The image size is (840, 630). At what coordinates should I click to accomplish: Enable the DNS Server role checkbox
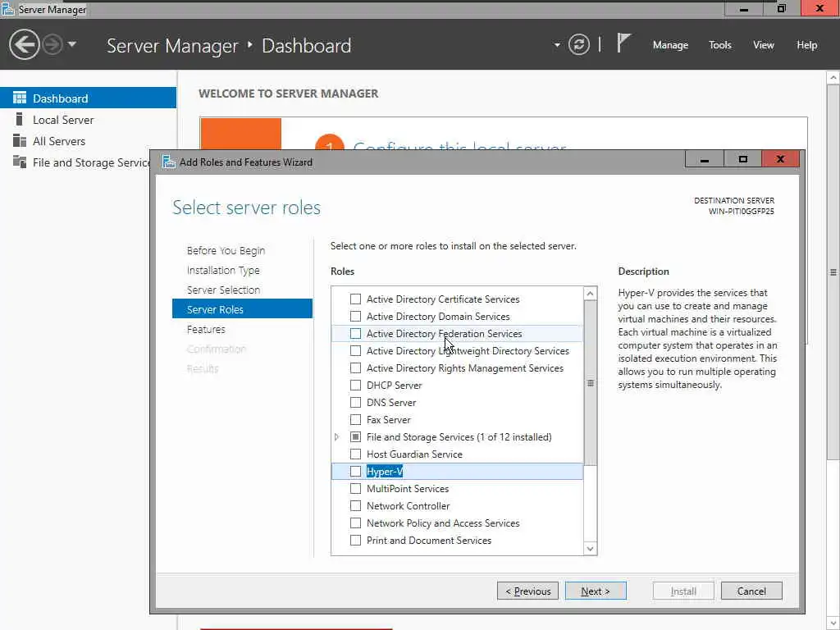(x=355, y=402)
